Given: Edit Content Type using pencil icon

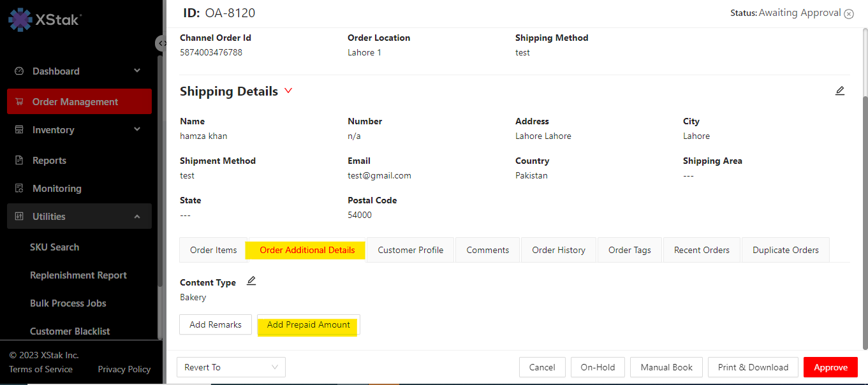Looking at the screenshot, I should [x=251, y=281].
